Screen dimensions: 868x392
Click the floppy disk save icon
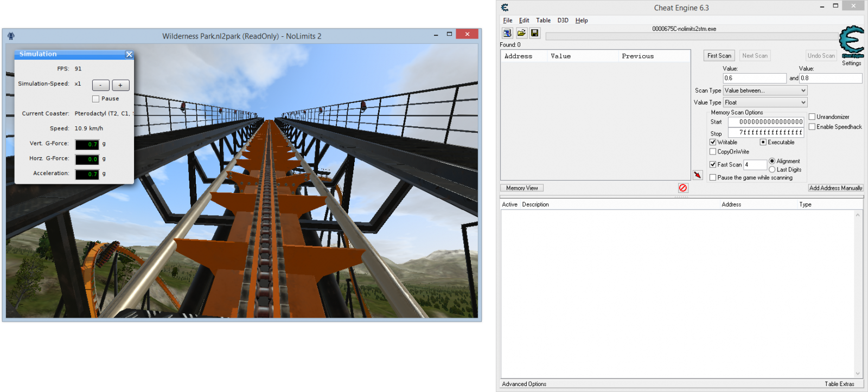pos(535,33)
